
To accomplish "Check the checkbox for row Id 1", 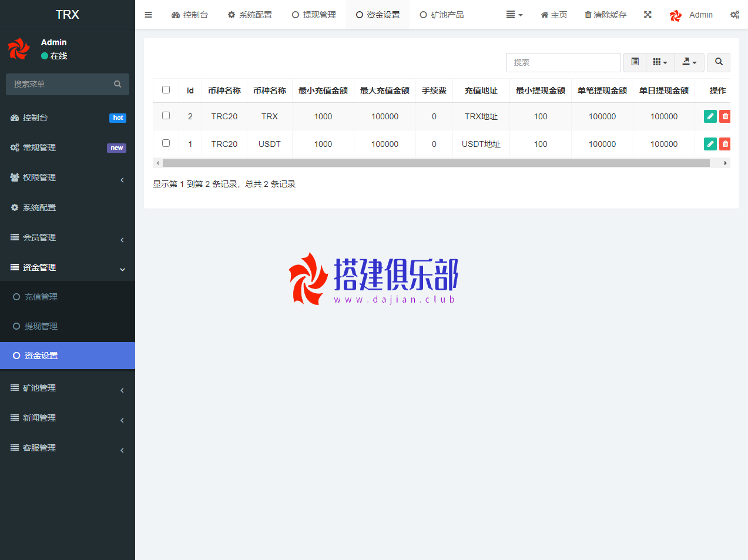I will coord(166,143).
